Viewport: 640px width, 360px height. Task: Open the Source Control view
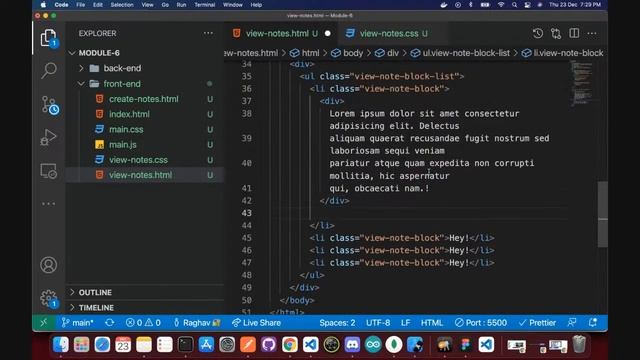49,104
